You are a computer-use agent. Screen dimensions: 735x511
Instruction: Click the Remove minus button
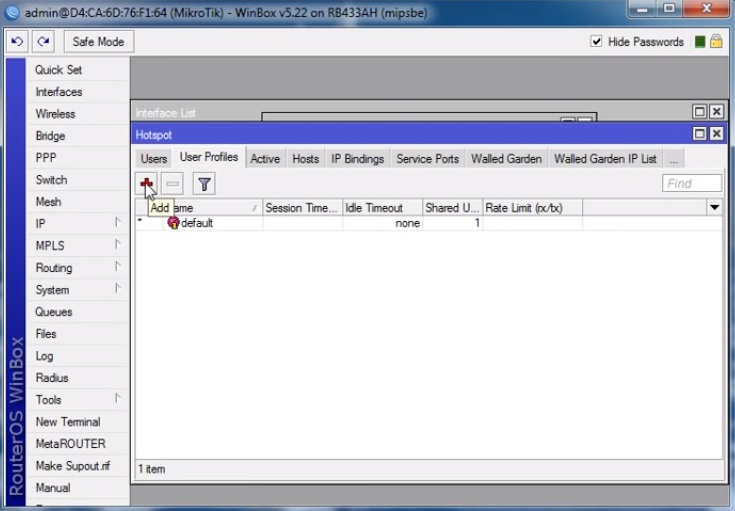click(172, 183)
